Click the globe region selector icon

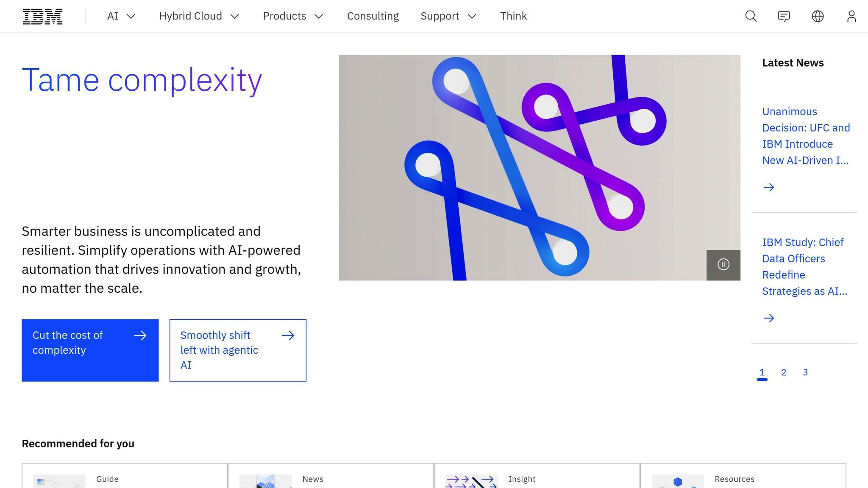(x=818, y=17)
